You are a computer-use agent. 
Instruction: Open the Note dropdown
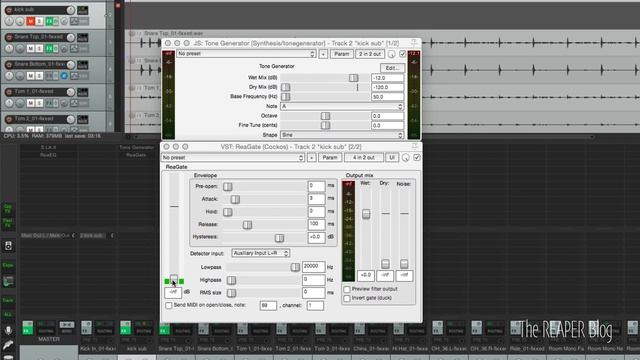(342, 106)
